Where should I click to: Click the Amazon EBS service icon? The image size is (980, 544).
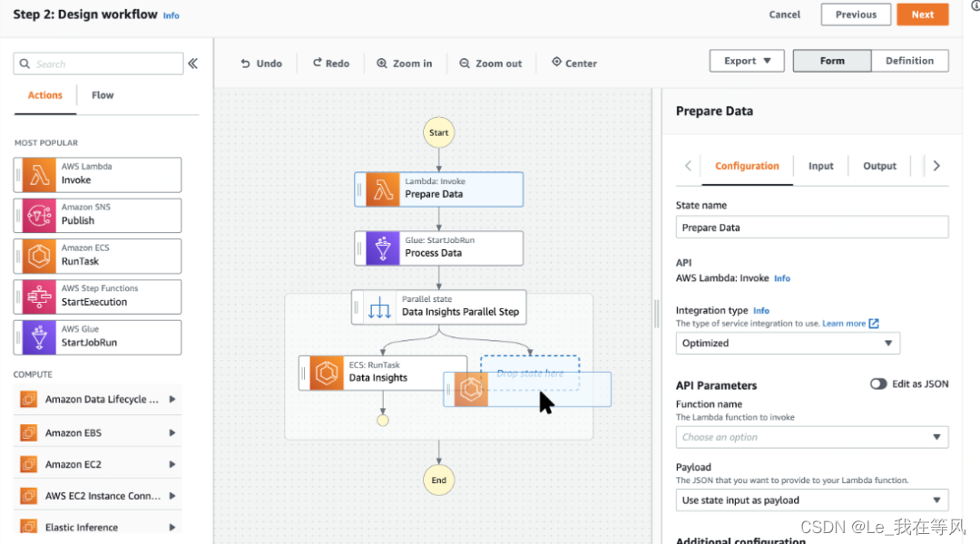(x=28, y=432)
